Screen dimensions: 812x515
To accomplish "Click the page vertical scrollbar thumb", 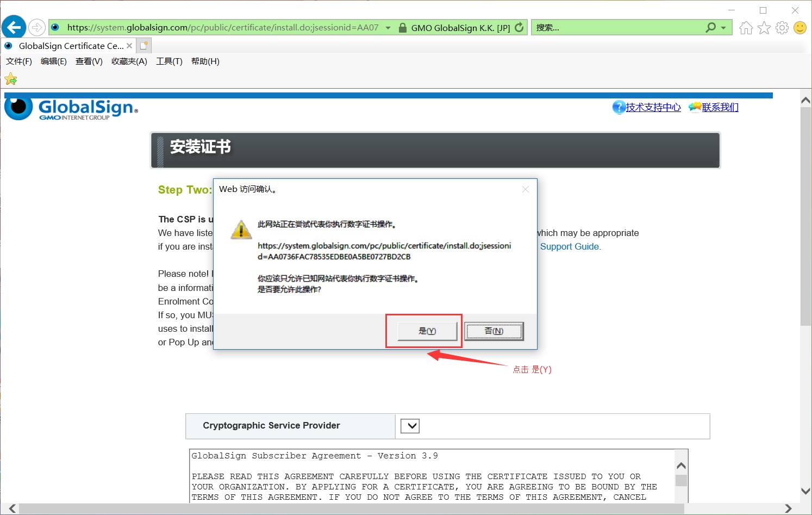I will pyautogui.click(x=806, y=216).
